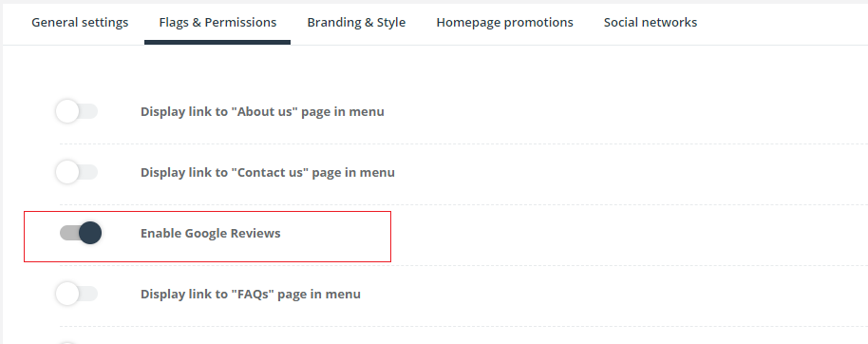Image resolution: width=868 pixels, height=344 pixels.
Task: Click the dark knob of Google Reviews switch
Action: click(90, 233)
